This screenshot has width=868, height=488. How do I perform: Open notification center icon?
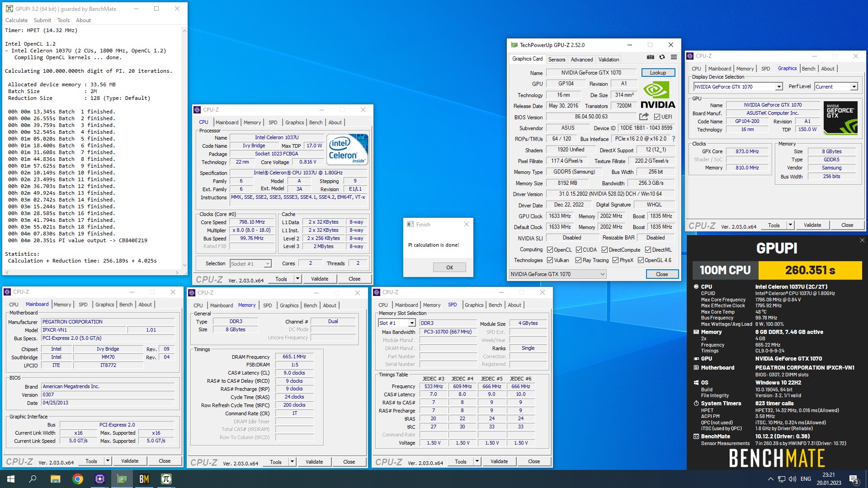(854, 479)
